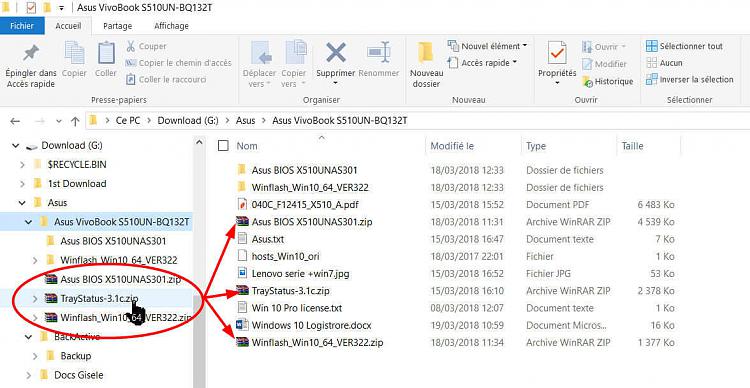
Task: Select Asus BIOS X510UNAS301 folder in tree
Action: tap(113, 241)
